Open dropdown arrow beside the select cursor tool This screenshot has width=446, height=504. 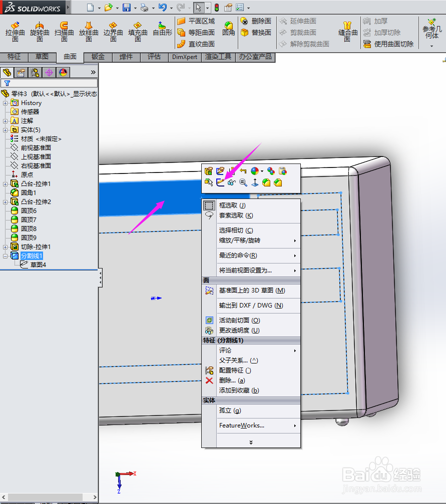pos(208,7)
